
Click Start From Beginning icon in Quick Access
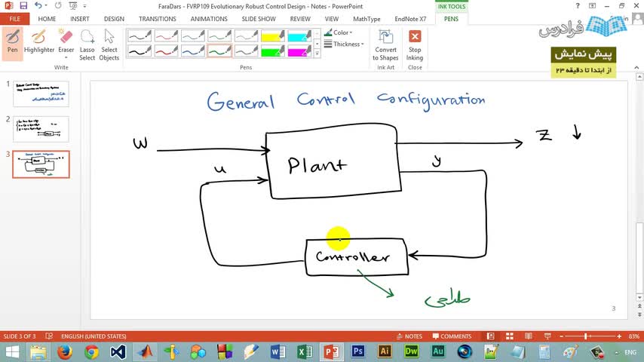tap(73, 6)
